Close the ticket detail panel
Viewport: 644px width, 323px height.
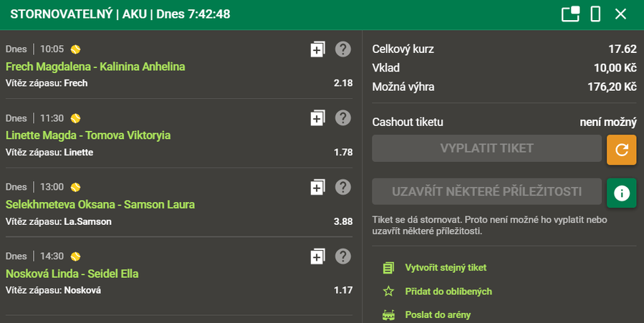(x=620, y=14)
